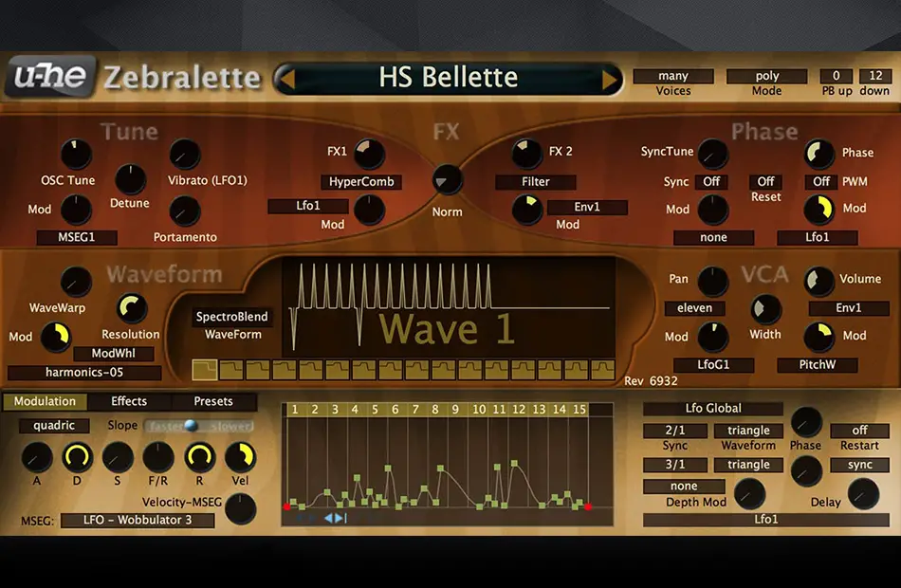Open the Lfo Global selector

713,409
